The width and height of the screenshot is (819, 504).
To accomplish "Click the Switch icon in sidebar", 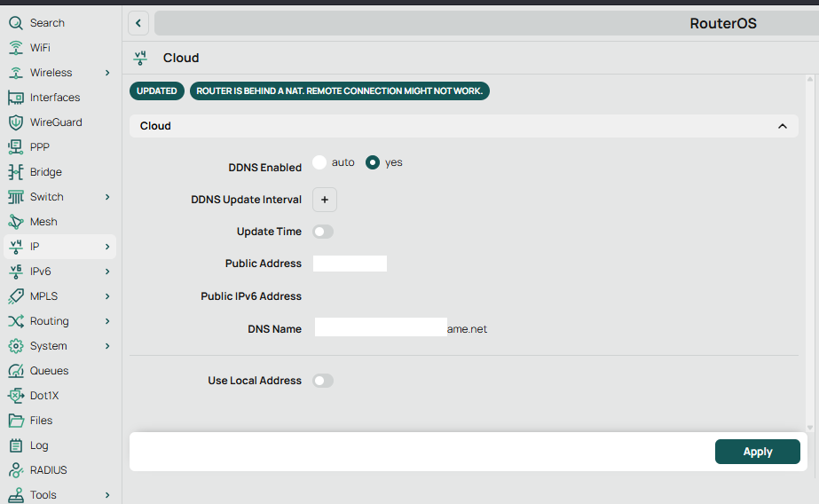I will tap(16, 197).
